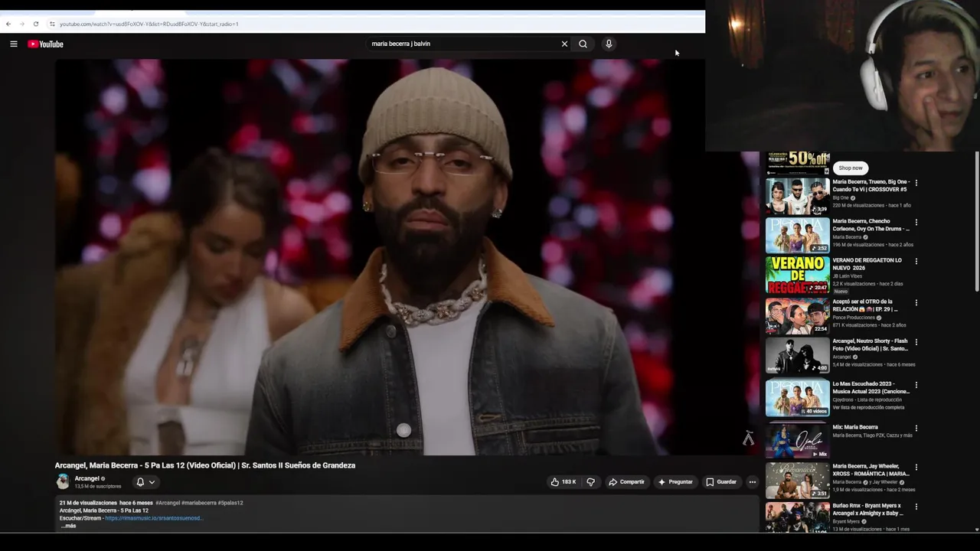Image resolution: width=980 pixels, height=551 pixels.
Task: Open options for 'CROSSOVER #5' video
Action: coord(916,183)
